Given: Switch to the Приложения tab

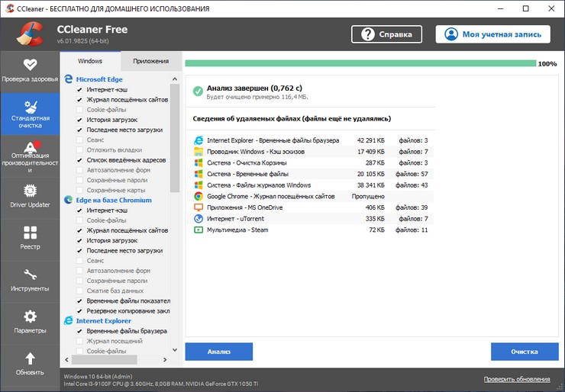Looking at the screenshot, I should [150, 61].
